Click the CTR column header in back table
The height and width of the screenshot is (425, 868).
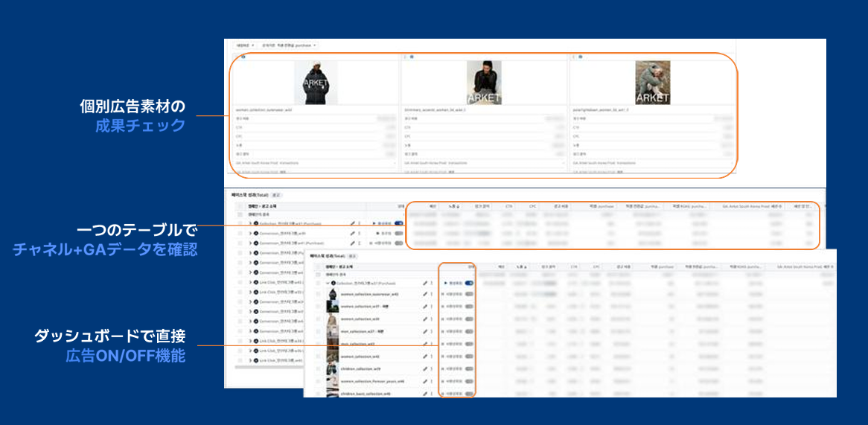coord(508,206)
